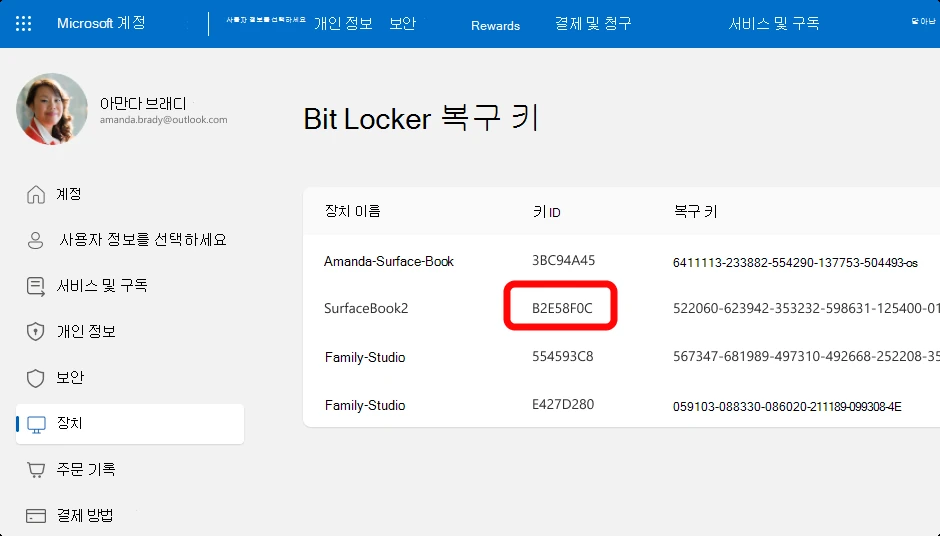Go to Microsoft 계정 home link
This screenshot has height=536, width=940.
click(x=101, y=23)
